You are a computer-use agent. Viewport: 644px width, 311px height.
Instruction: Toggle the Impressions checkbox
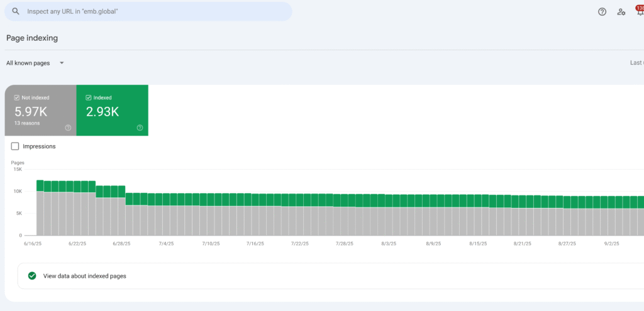point(15,146)
